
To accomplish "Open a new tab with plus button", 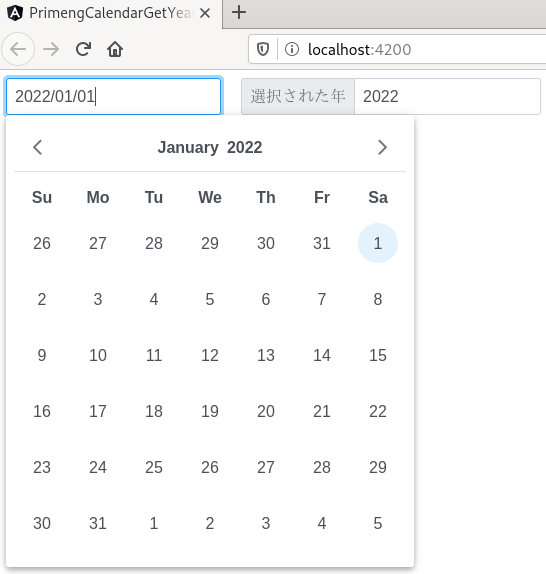I will coord(239,13).
